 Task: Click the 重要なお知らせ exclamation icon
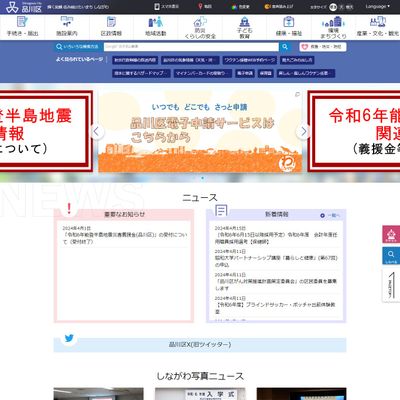[x=69, y=209]
